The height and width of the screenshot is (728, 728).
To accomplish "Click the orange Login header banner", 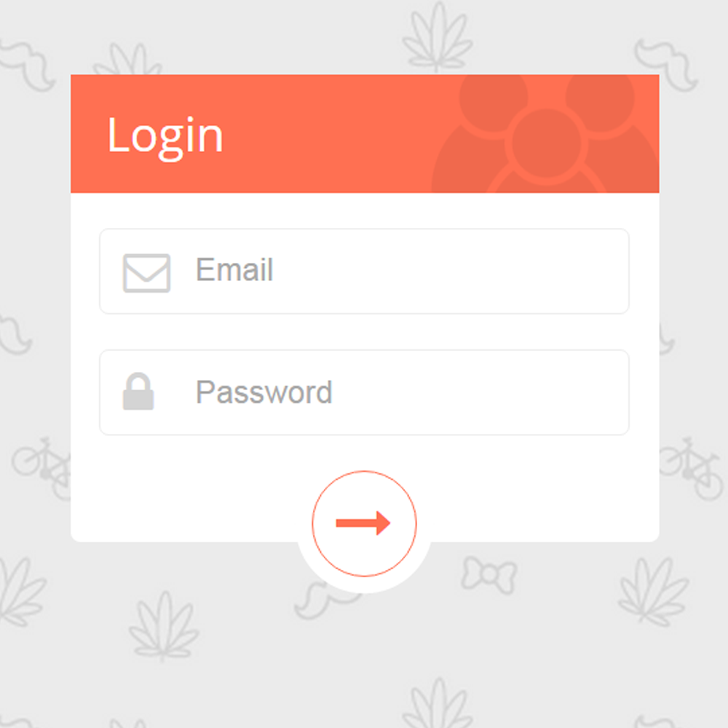I will point(365,134).
